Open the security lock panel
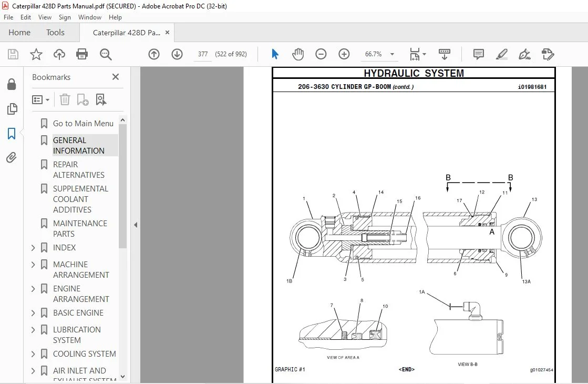Screen dimensions: 588x384 [x=12, y=85]
